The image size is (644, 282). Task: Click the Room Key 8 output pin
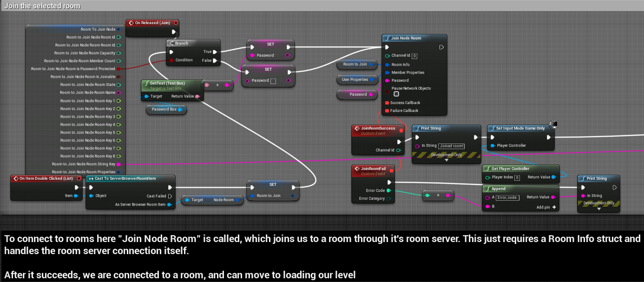pyautogui.click(x=118, y=156)
